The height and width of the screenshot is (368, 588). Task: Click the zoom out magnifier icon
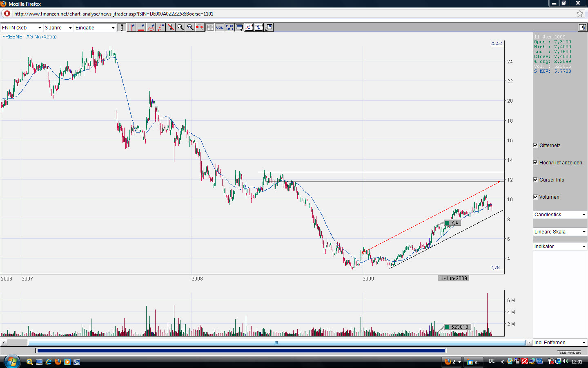(190, 27)
